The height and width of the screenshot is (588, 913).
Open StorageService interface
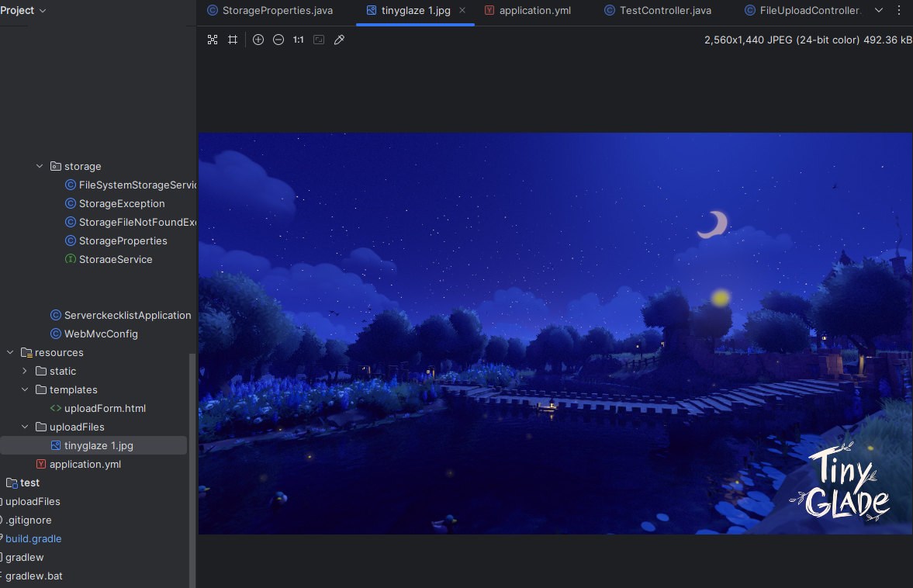click(x=116, y=260)
